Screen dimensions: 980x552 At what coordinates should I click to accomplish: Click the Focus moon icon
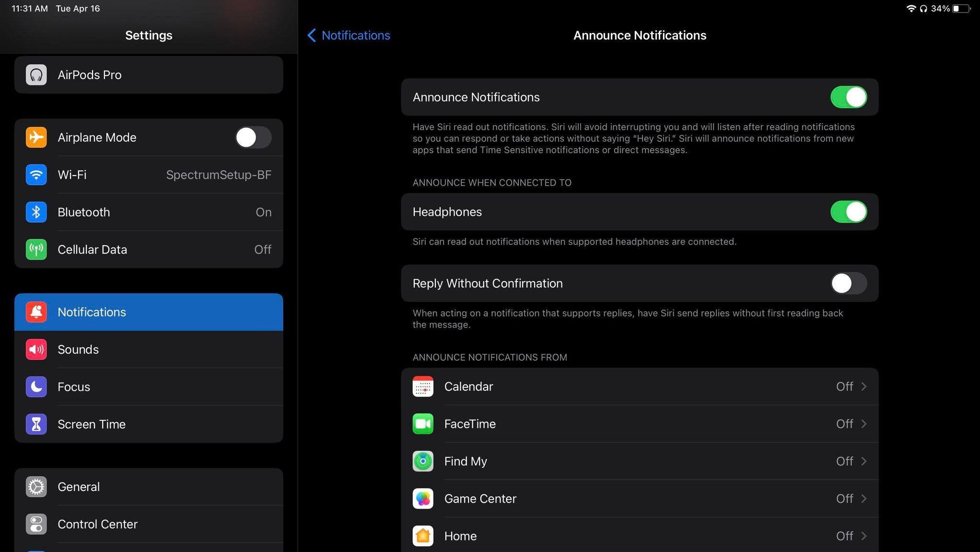pyautogui.click(x=36, y=387)
